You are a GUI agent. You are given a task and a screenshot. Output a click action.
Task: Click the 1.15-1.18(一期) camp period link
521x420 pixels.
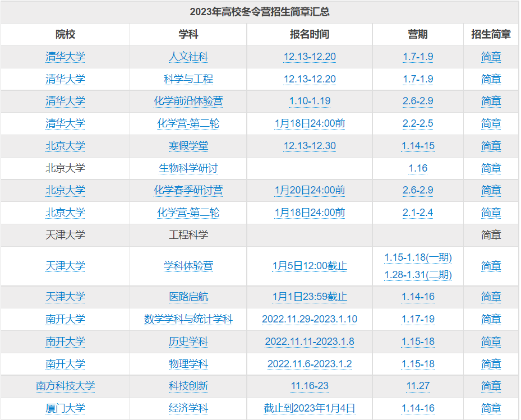(418, 257)
